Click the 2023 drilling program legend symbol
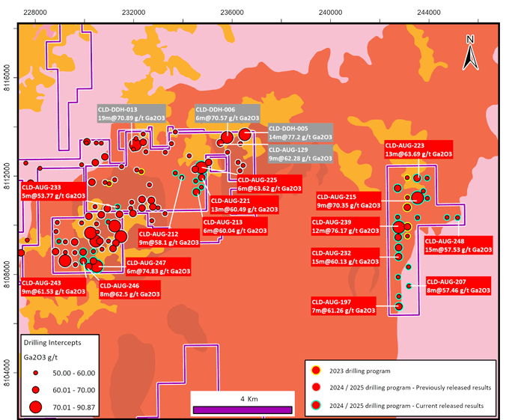515x420 pixels. [x=317, y=371]
